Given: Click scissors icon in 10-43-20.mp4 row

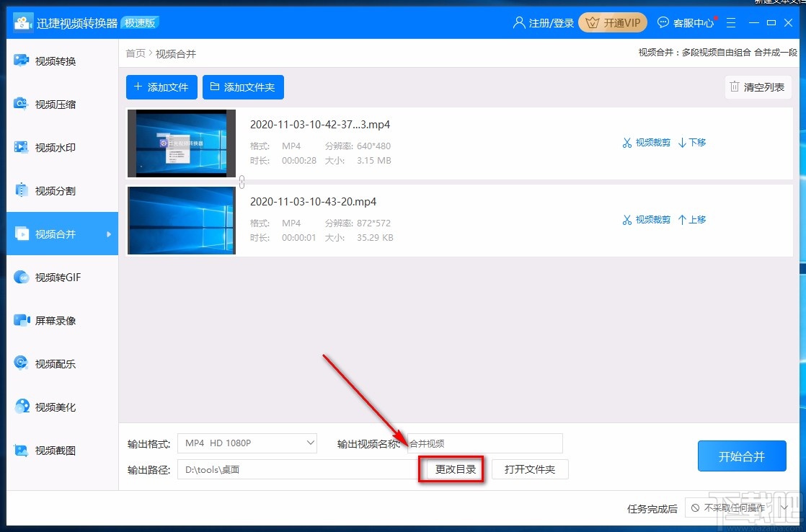Looking at the screenshot, I should coord(627,220).
